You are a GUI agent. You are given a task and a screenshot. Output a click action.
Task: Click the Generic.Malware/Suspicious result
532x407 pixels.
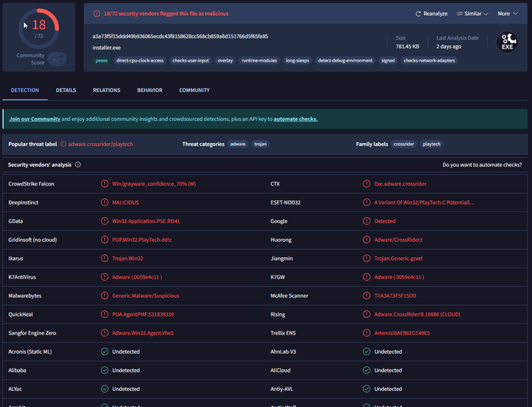click(146, 296)
